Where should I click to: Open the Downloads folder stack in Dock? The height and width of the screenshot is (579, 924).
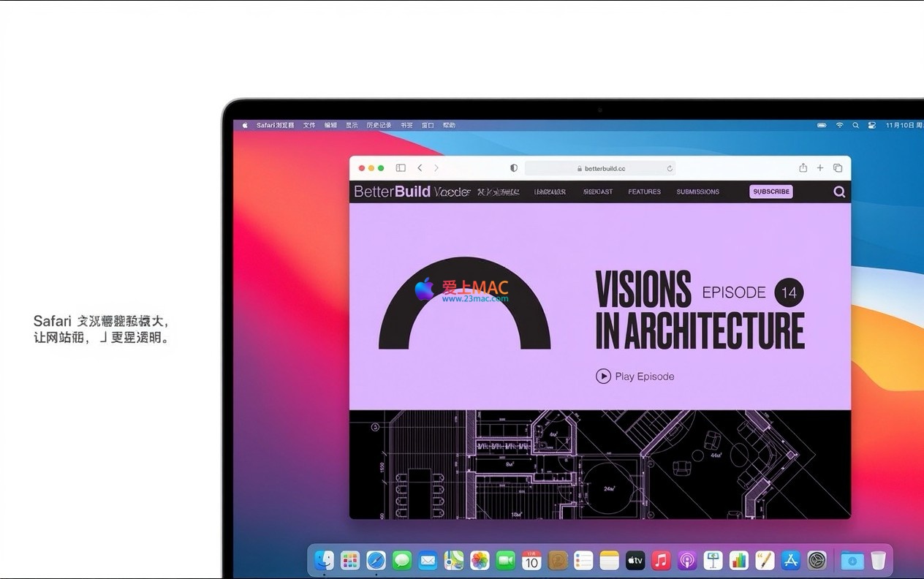click(852, 561)
